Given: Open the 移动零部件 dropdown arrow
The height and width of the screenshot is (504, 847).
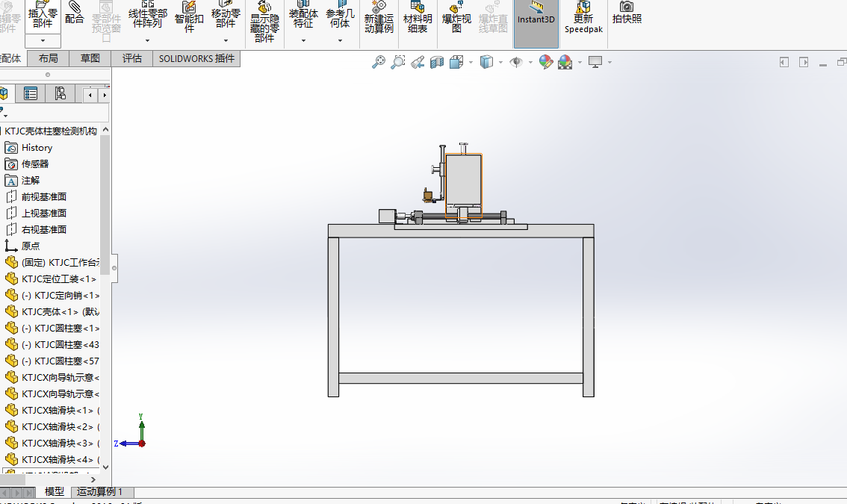Looking at the screenshot, I should point(226,40).
